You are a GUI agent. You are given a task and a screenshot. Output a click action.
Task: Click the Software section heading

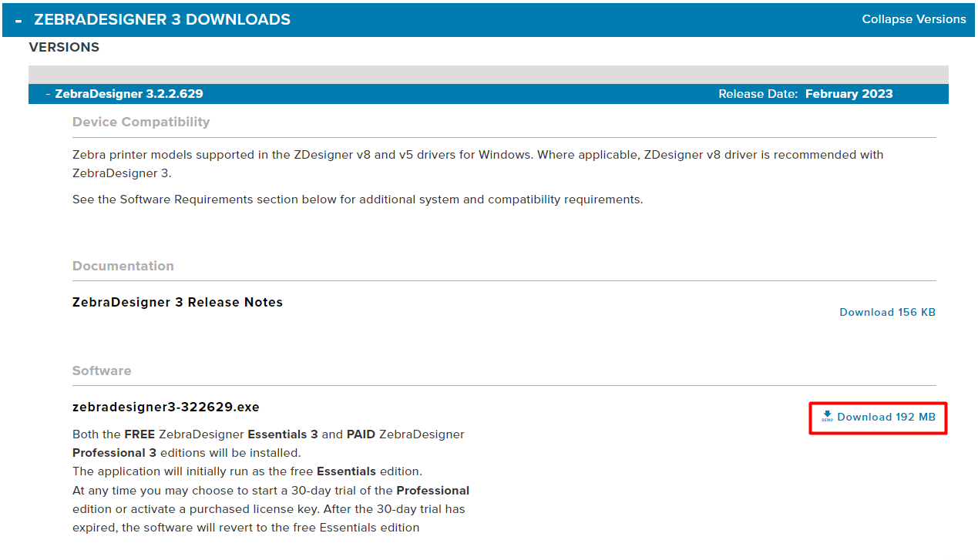pos(102,371)
